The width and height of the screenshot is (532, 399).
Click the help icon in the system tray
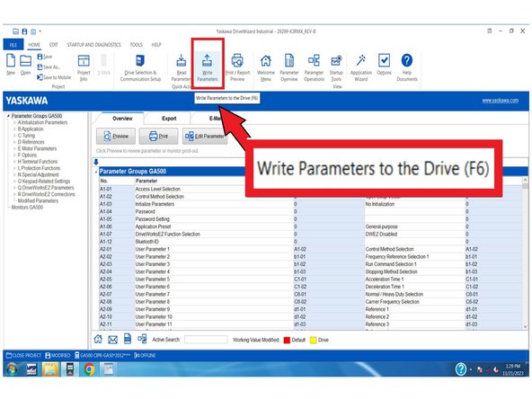[x=461, y=369]
